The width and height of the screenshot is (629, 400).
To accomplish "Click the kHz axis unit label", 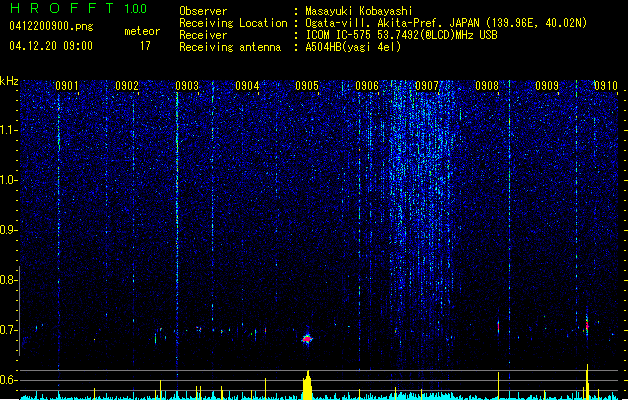I will pyautogui.click(x=9, y=81).
